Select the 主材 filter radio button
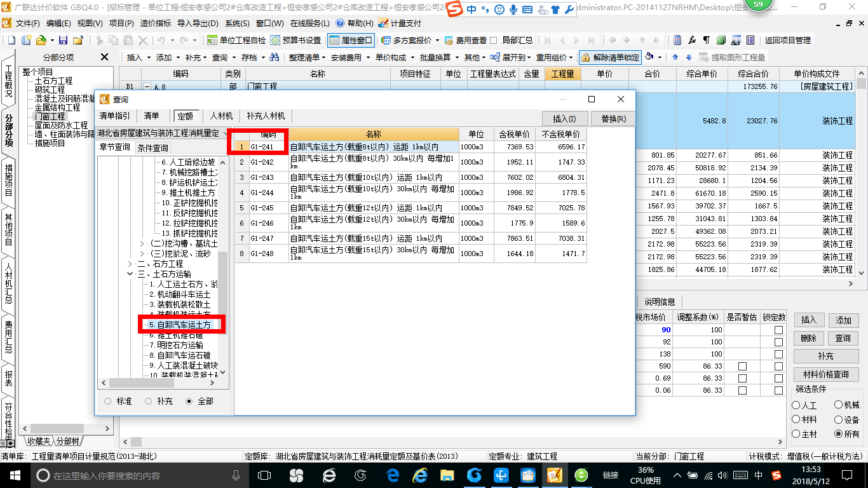868x488 pixels. point(796,434)
